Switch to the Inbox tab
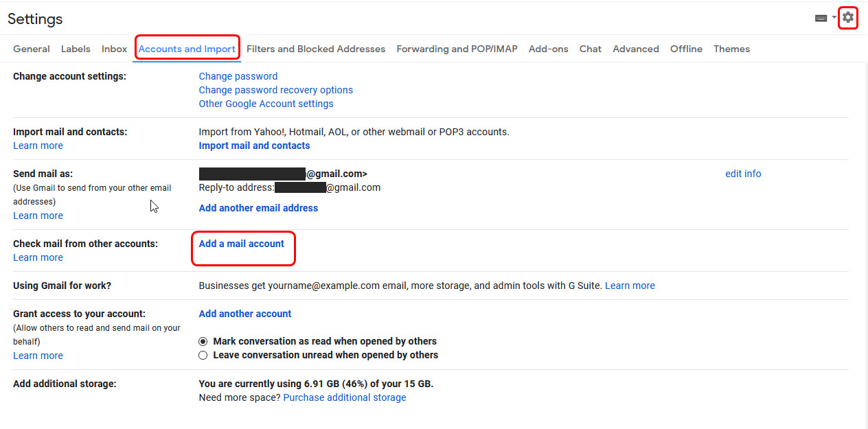Viewport: 868px width, 429px height. tap(114, 49)
